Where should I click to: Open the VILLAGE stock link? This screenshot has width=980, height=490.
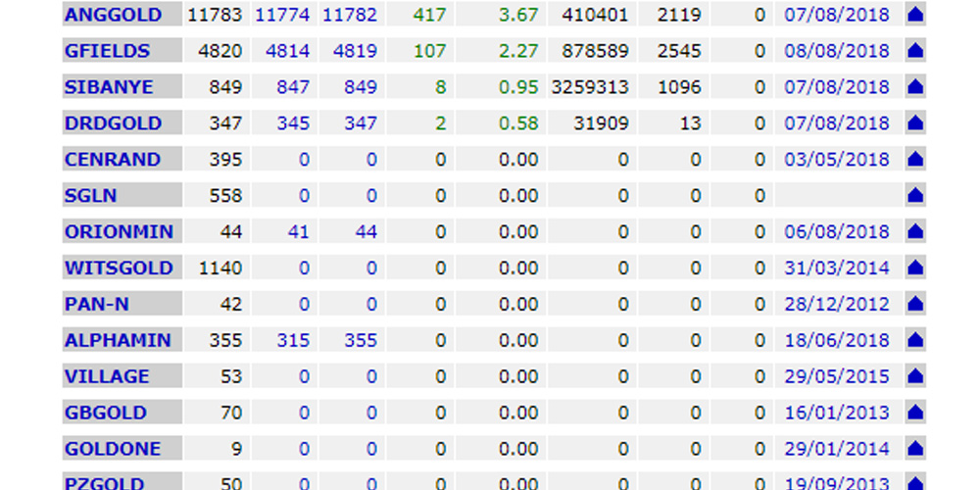(x=107, y=377)
